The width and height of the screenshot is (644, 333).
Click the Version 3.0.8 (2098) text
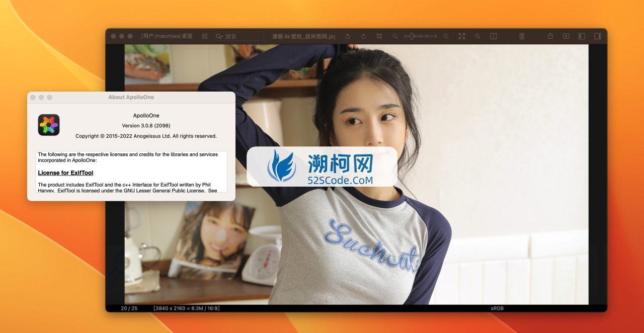point(146,126)
